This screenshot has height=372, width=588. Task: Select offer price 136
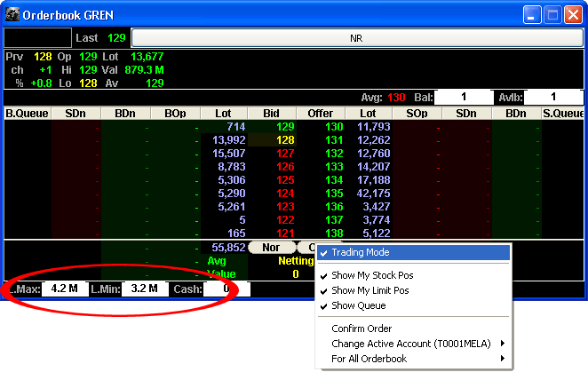pyautogui.click(x=334, y=207)
